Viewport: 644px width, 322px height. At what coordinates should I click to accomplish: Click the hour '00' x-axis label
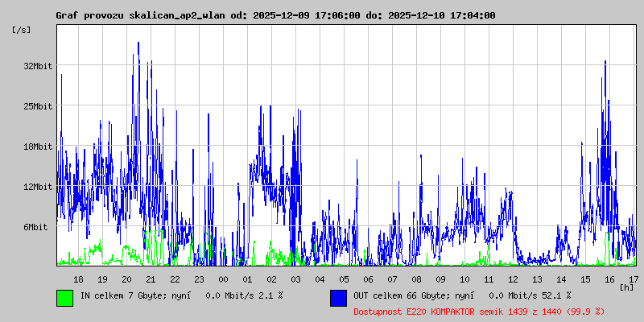pos(223,279)
